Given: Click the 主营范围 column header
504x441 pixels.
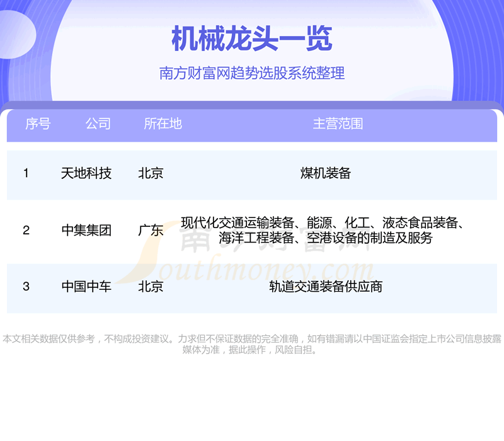Looking at the screenshot, I should pos(338,123).
